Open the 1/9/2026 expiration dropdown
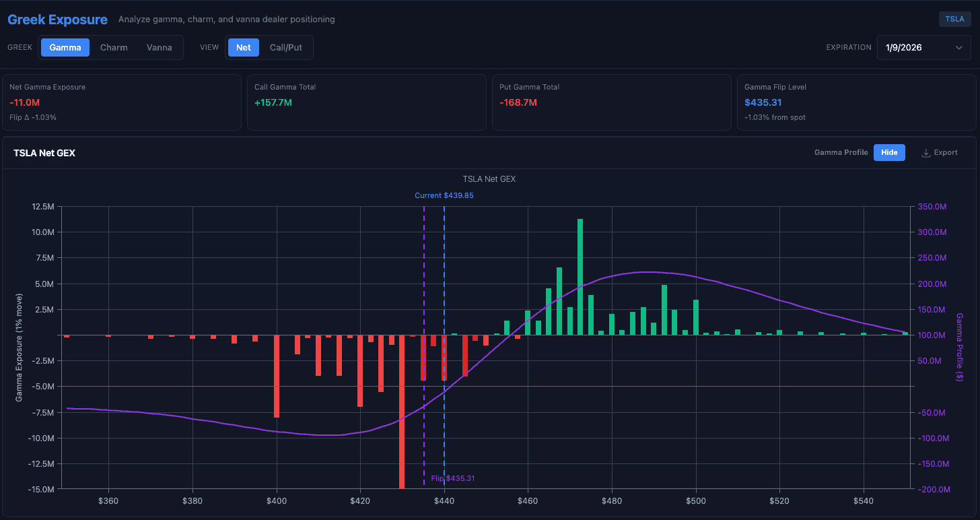Viewport: 980px width, 520px height. (923, 48)
